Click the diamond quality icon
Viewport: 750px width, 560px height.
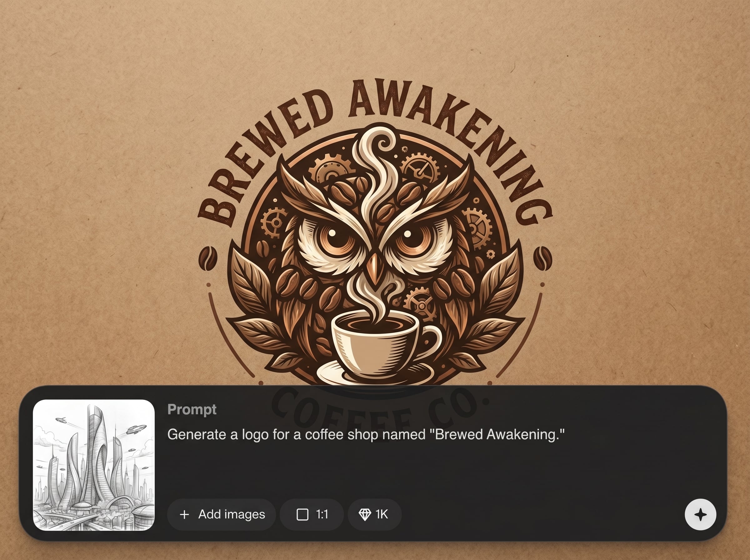click(x=365, y=515)
